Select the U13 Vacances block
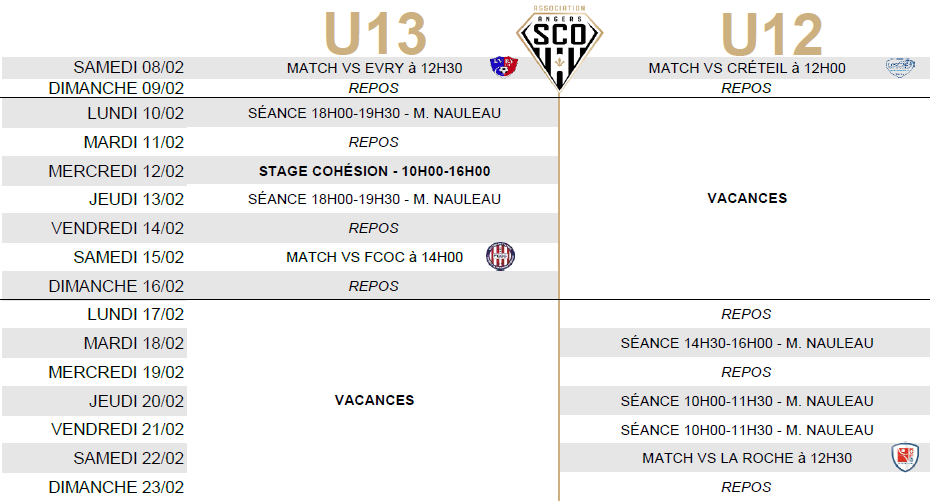930x503 pixels. [x=374, y=400]
